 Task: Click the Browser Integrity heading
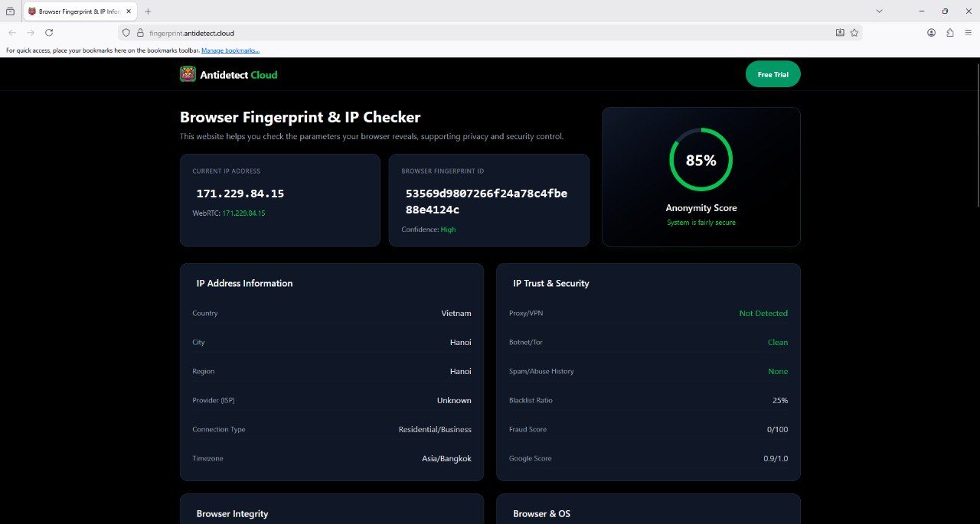pyautogui.click(x=233, y=514)
